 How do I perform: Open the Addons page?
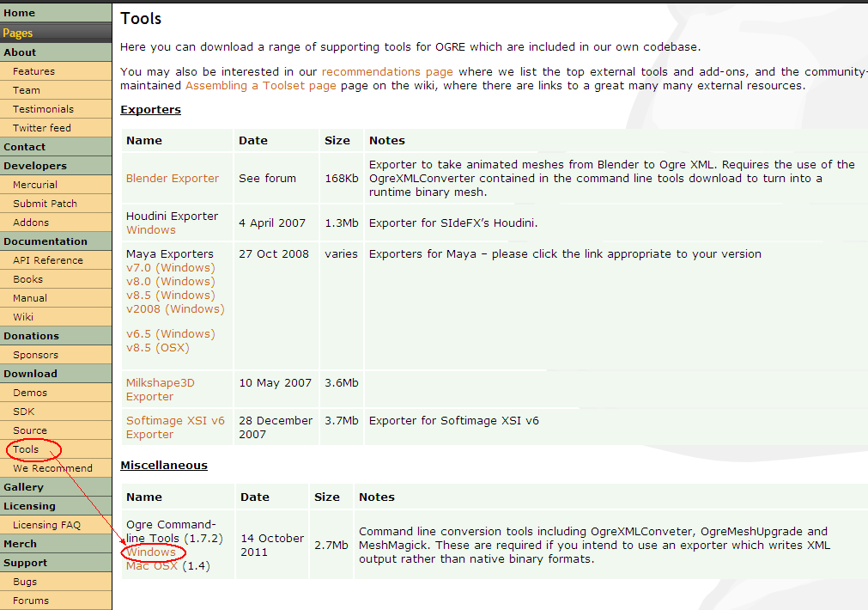55,223
